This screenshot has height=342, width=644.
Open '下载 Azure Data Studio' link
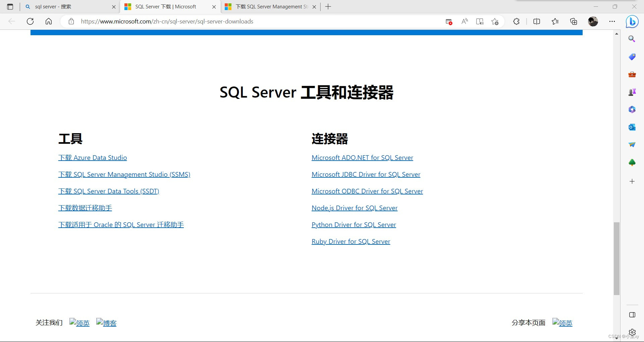coord(93,158)
